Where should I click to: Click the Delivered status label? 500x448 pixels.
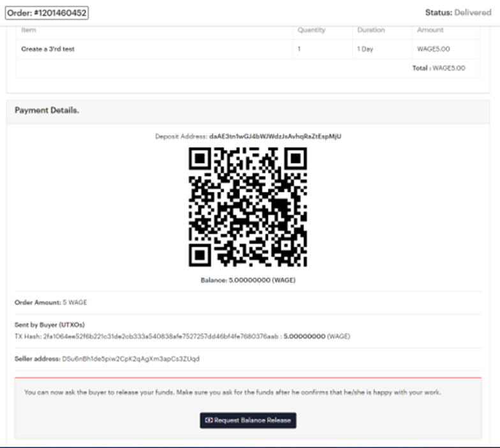pos(473,13)
